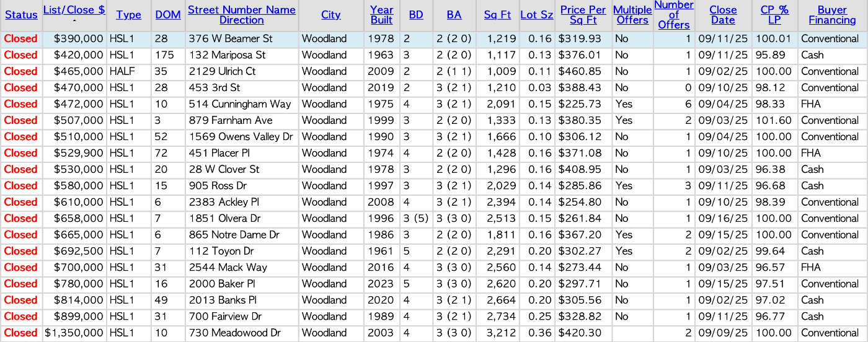Sort table by DOM column

(x=167, y=15)
